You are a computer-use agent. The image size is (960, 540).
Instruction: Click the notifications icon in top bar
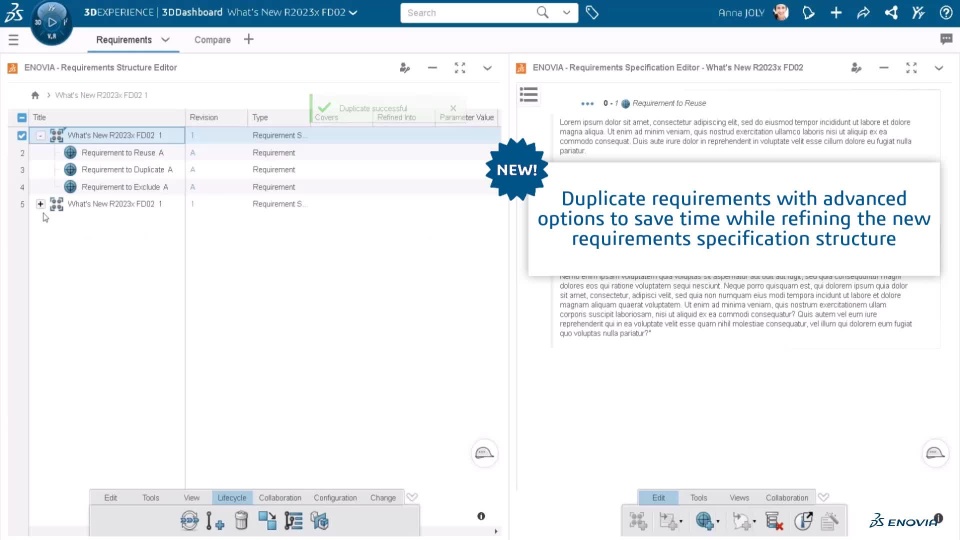(808, 12)
